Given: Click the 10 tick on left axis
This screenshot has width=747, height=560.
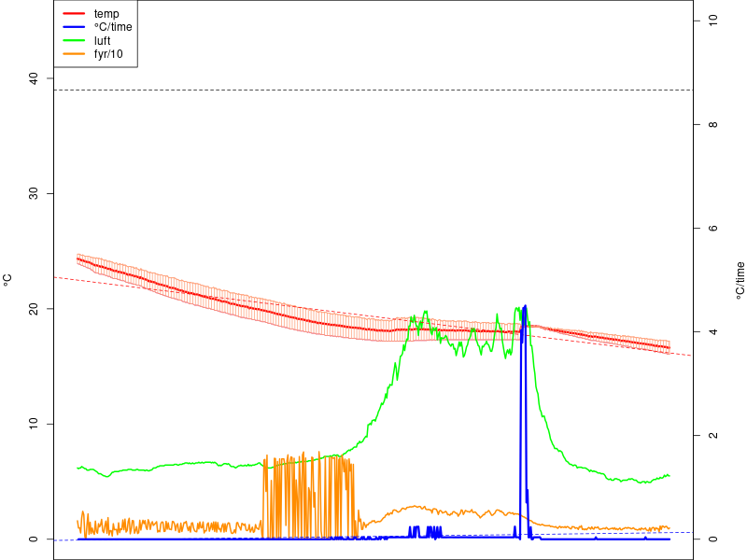Looking at the screenshot, I should [34, 424].
